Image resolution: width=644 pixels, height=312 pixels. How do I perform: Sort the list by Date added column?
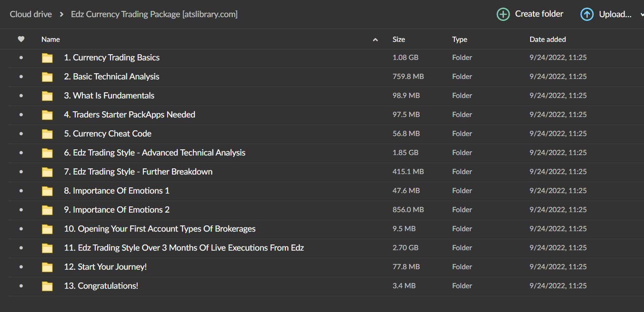(547, 39)
